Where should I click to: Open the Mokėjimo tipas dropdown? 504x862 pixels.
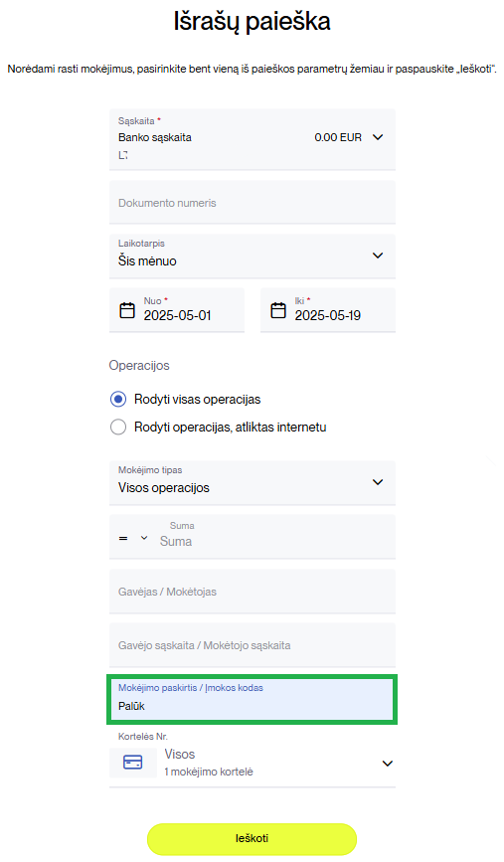252,482
